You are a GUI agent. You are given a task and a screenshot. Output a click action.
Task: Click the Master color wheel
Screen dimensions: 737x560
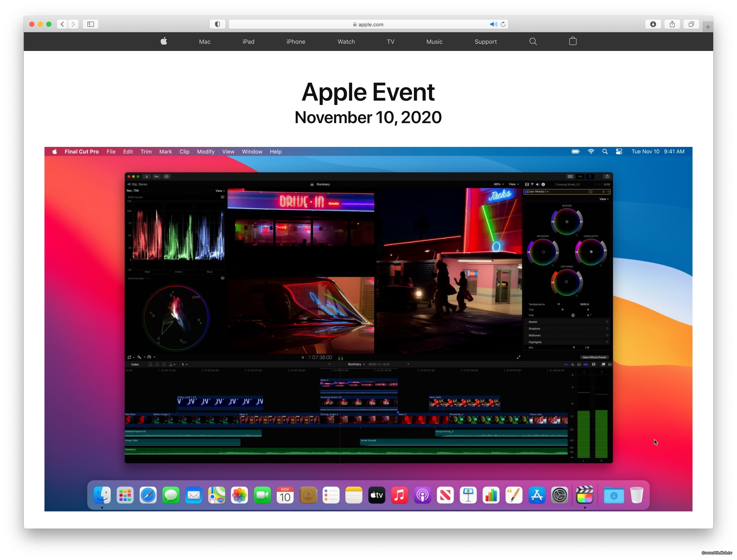pyautogui.click(x=567, y=222)
